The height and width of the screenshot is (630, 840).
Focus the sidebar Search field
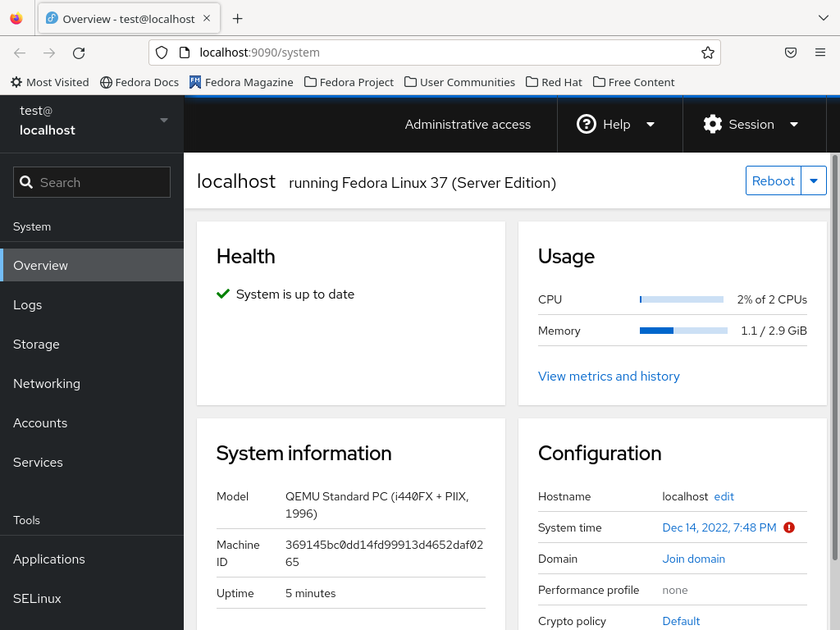point(92,182)
